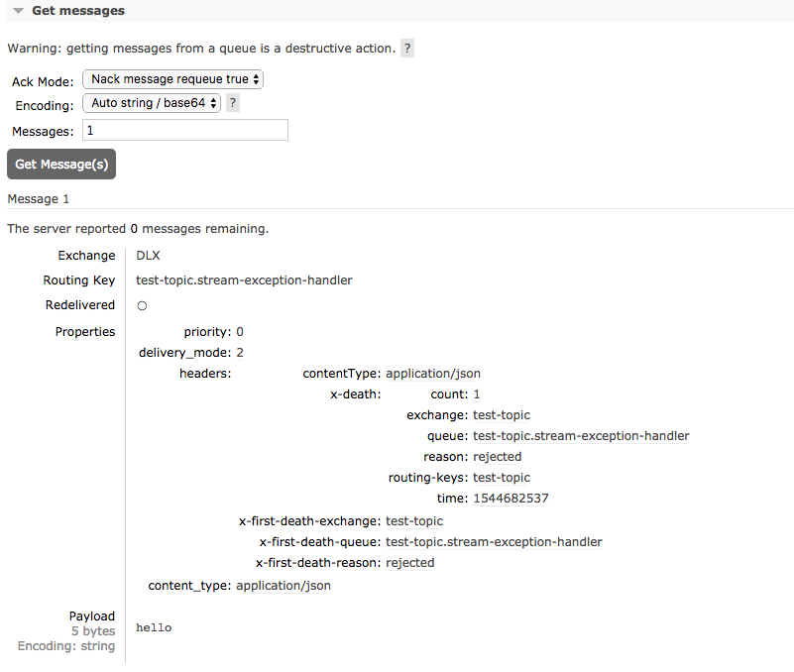Click the disclosure triangle beside Get messages
The image size is (794, 672).
tap(18, 11)
